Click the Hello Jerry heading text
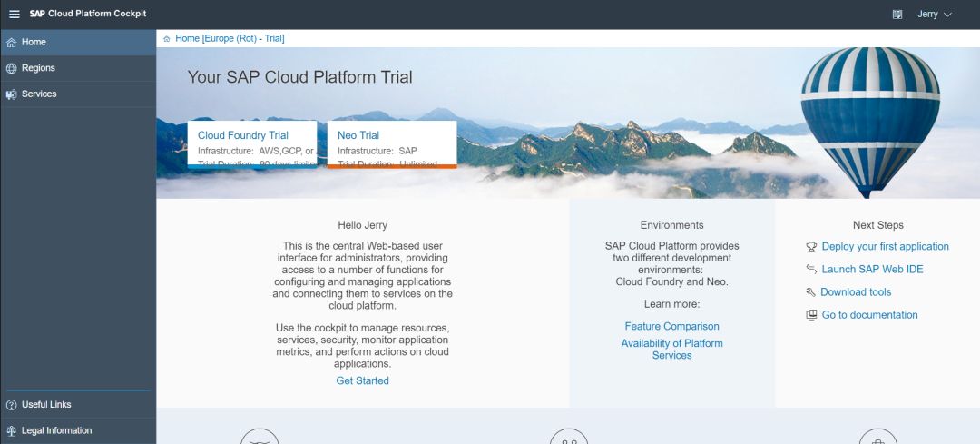 [x=362, y=225]
